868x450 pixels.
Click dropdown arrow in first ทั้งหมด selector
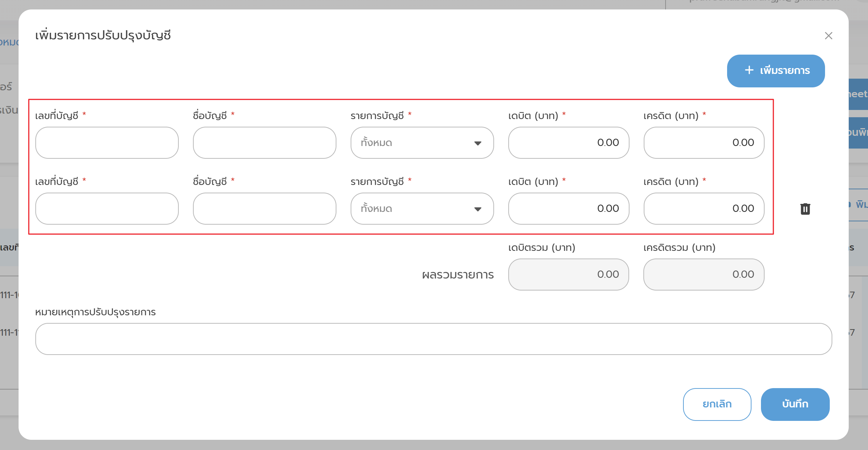coord(478,143)
